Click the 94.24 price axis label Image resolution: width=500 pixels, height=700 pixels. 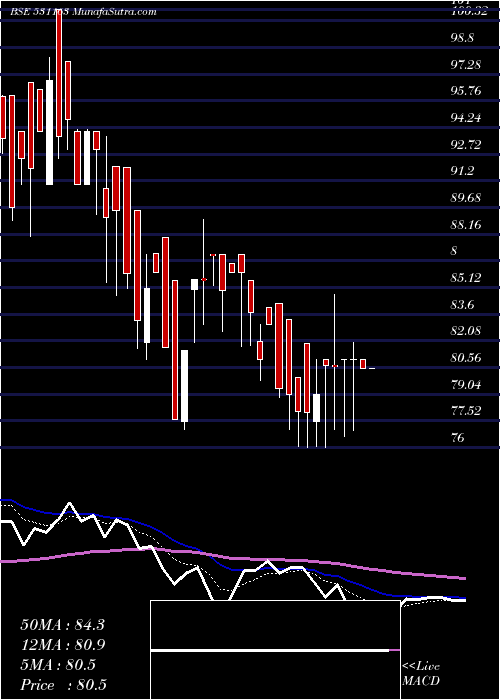coord(466,118)
